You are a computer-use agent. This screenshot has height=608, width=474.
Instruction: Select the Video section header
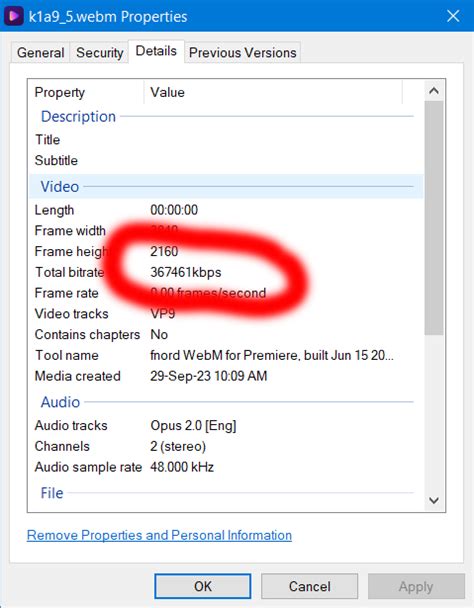click(x=226, y=187)
